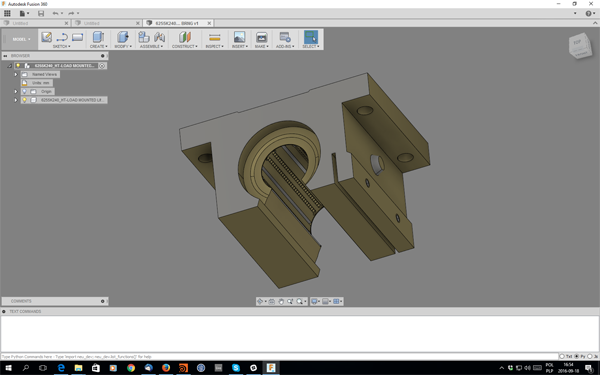Open the Grid and Snaps icon
Viewport: 600px width, 375px height.
click(x=326, y=302)
